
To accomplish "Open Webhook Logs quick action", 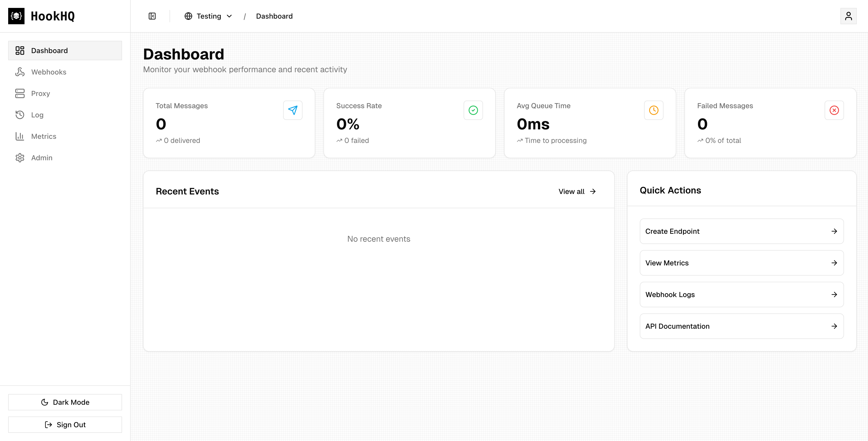I will 742,295.
